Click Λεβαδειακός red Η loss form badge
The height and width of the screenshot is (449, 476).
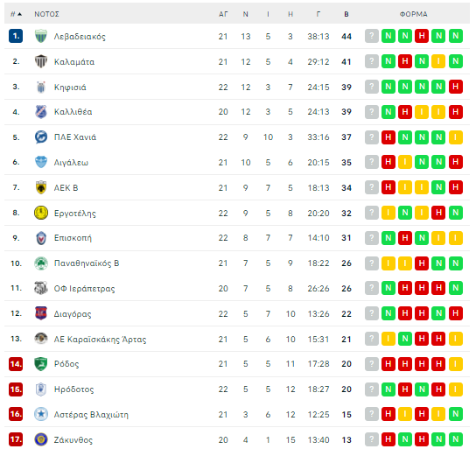pos(422,36)
